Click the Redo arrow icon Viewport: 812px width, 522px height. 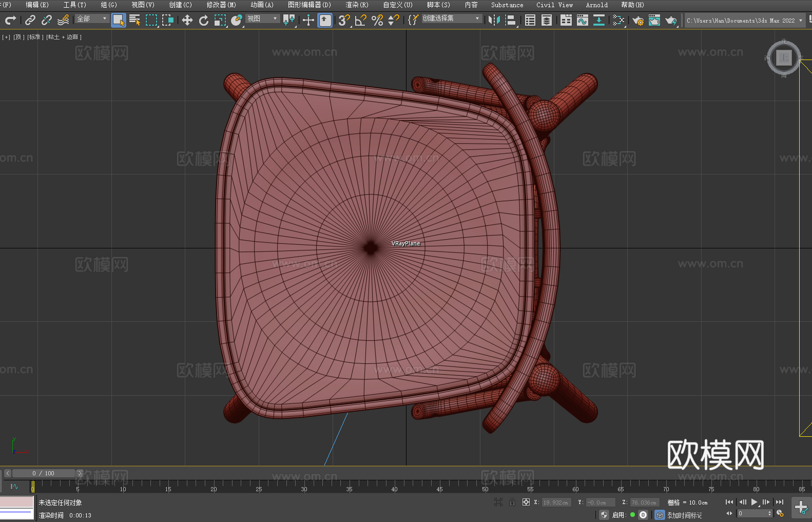[10, 20]
